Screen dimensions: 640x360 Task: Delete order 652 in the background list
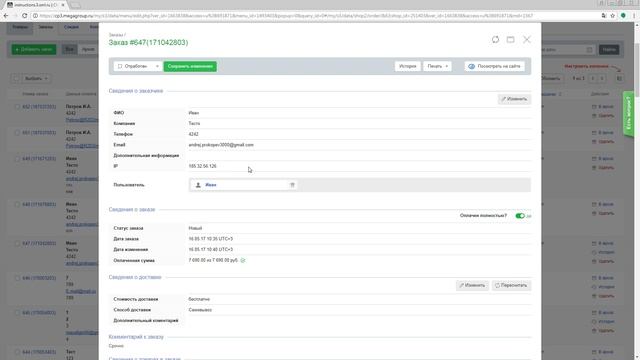click(x=602, y=116)
